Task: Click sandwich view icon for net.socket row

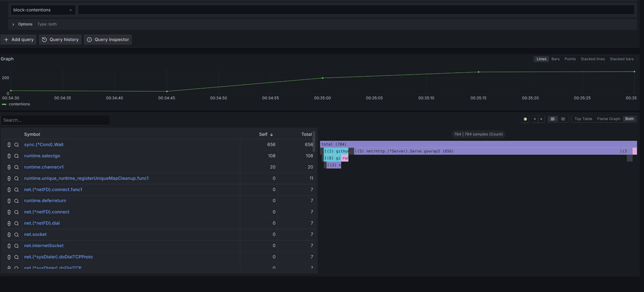Action: 9,234
